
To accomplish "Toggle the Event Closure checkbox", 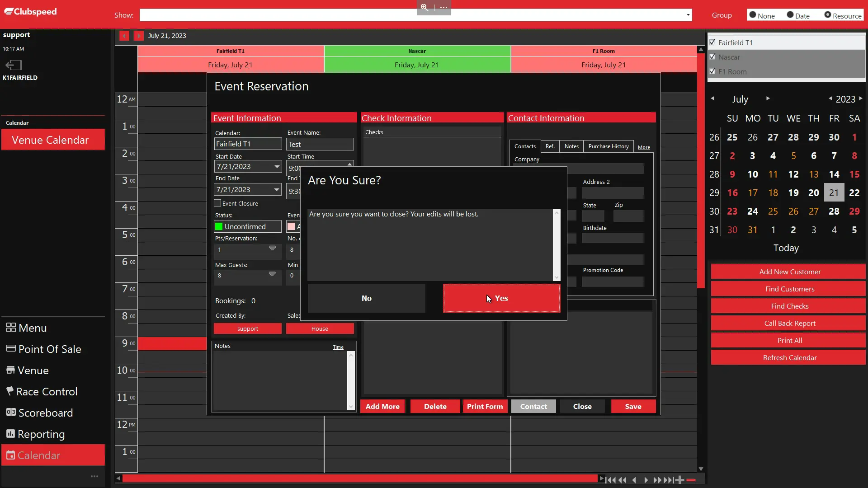I will click(x=217, y=203).
